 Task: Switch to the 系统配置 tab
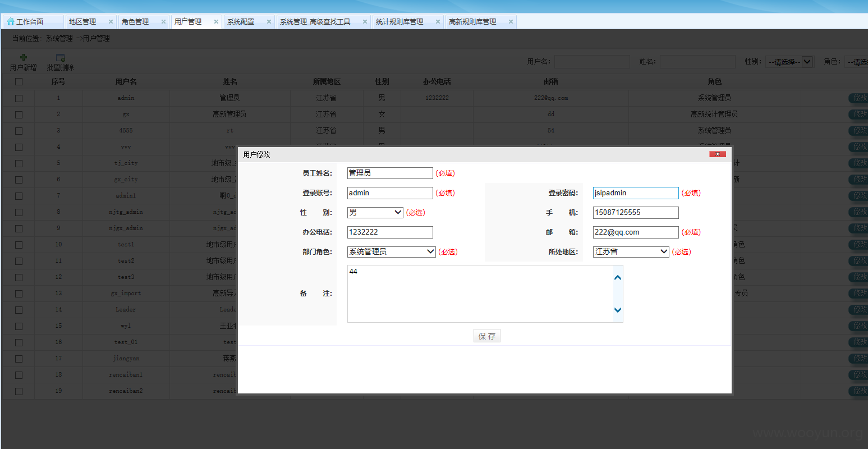pos(241,22)
